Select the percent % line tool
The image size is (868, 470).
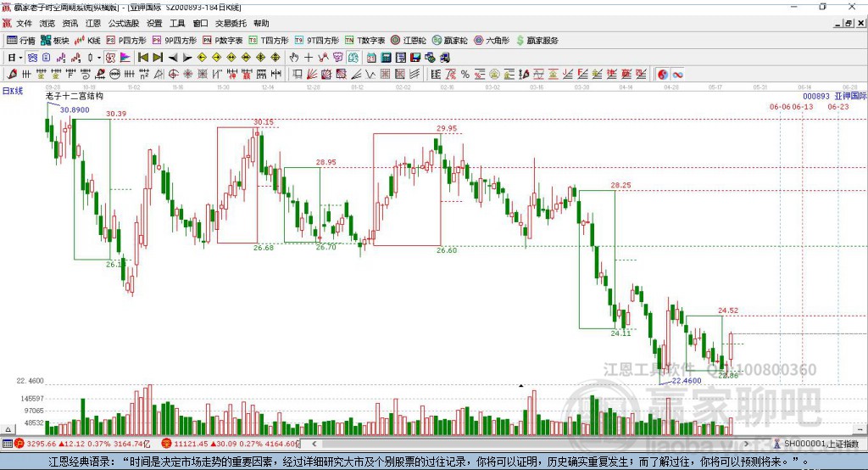pos(465,75)
